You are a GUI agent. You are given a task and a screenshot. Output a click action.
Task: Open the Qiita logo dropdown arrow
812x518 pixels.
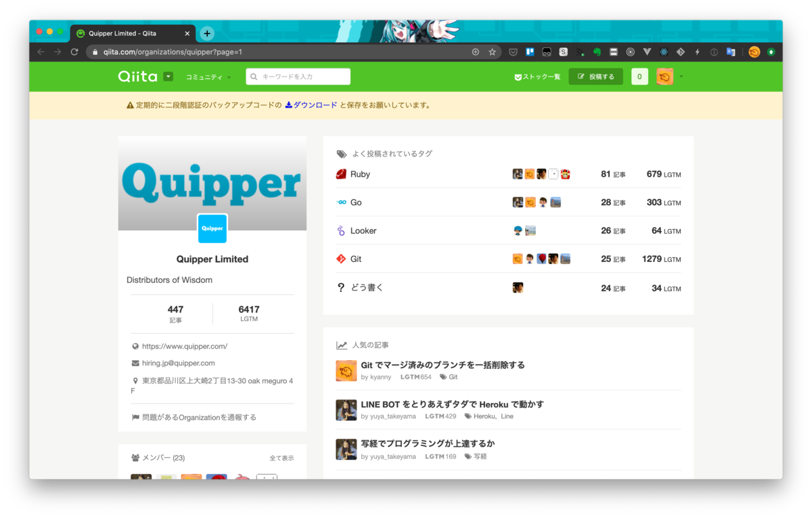168,77
